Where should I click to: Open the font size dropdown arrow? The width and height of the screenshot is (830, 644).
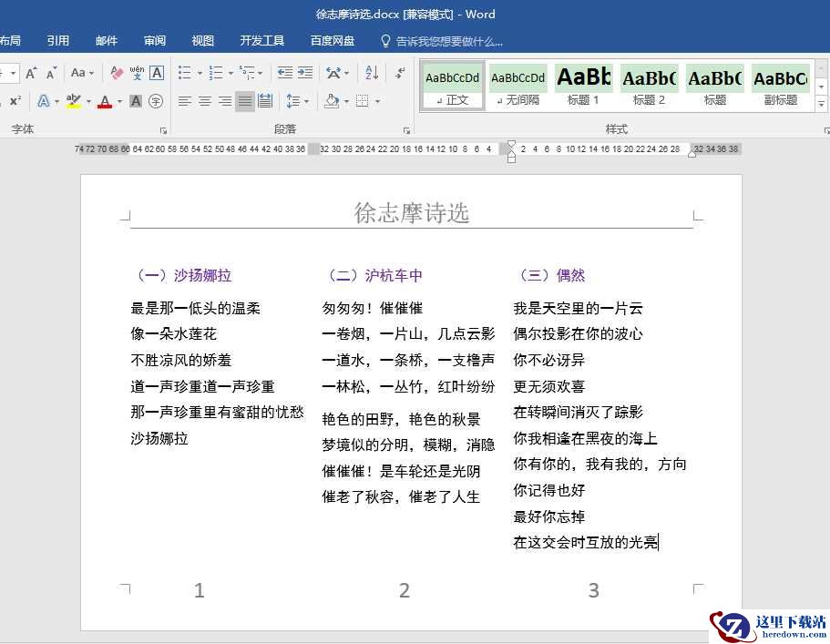coord(13,73)
